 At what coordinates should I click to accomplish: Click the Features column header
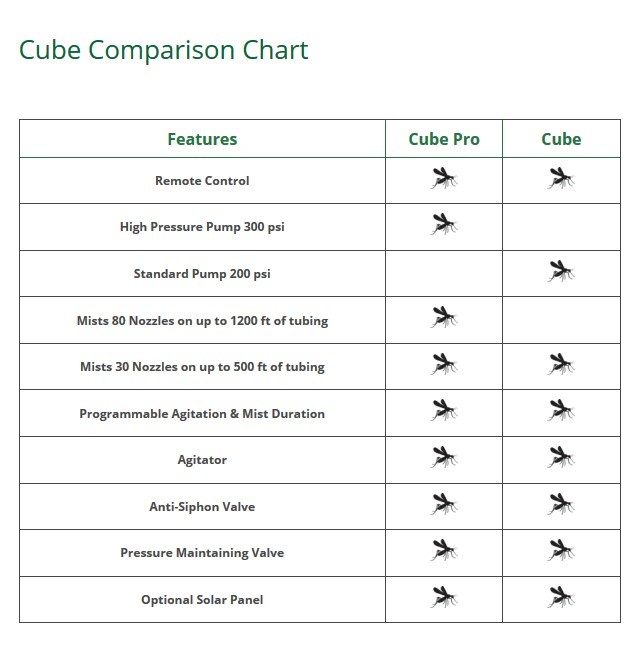(x=202, y=139)
